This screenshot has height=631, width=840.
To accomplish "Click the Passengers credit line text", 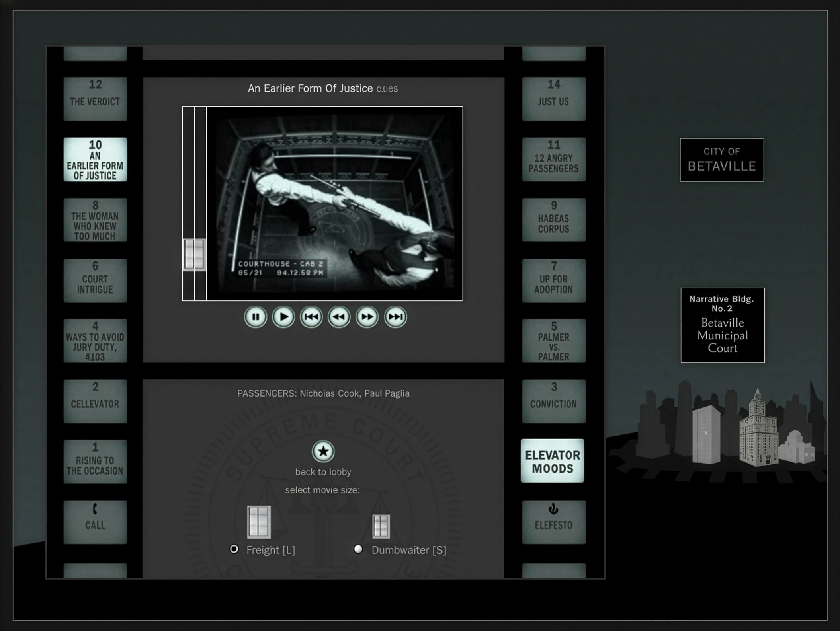I will pos(323,393).
